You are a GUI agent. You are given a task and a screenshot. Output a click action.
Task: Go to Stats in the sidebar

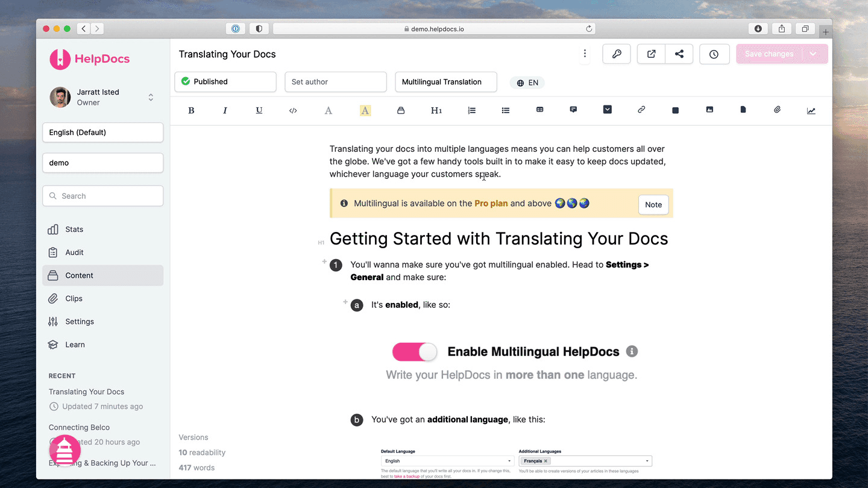coord(74,230)
